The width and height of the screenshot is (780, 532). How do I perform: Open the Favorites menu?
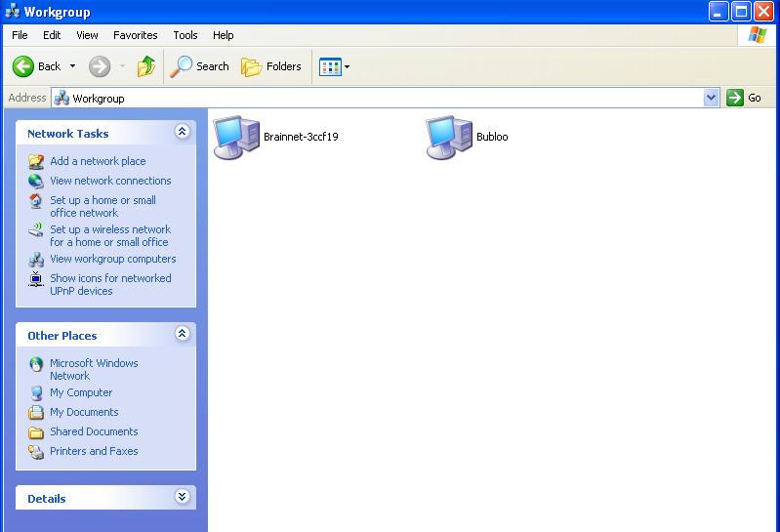pyautogui.click(x=136, y=35)
